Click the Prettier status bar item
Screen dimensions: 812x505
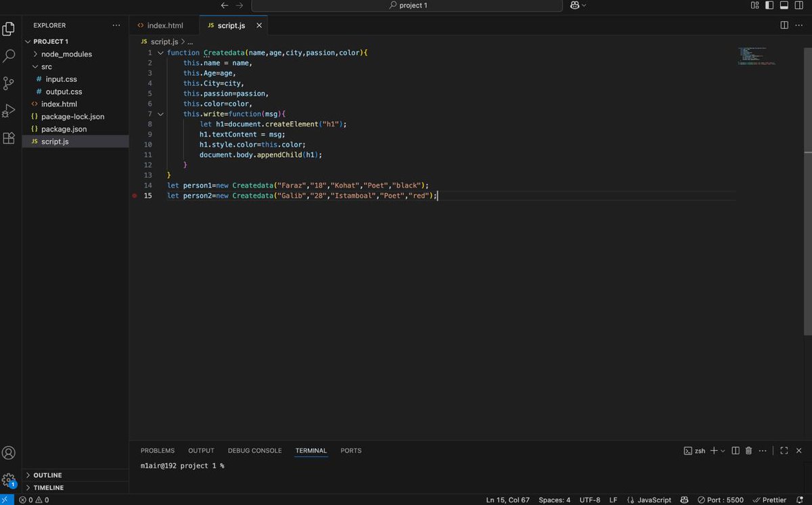(769, 500)
